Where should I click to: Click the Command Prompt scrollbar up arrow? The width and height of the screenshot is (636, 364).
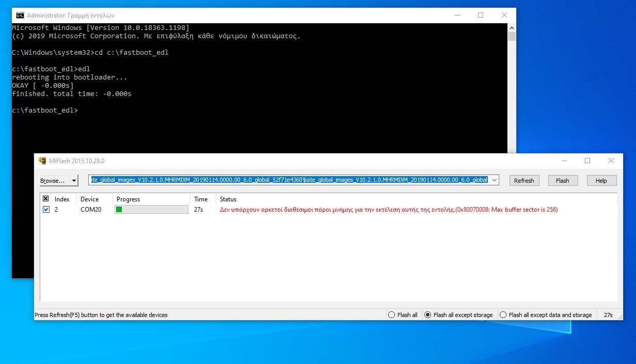pos(512,27)
